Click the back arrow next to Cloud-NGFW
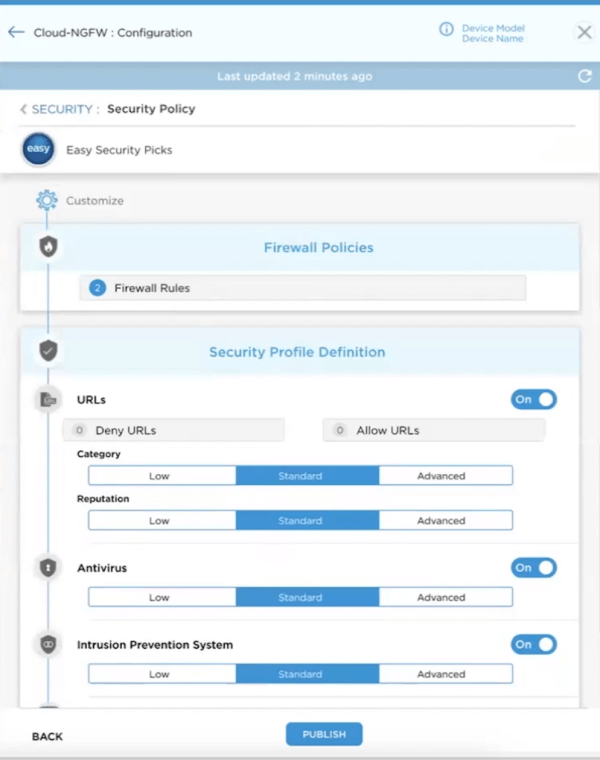600x760 pixels. (16, 32)
